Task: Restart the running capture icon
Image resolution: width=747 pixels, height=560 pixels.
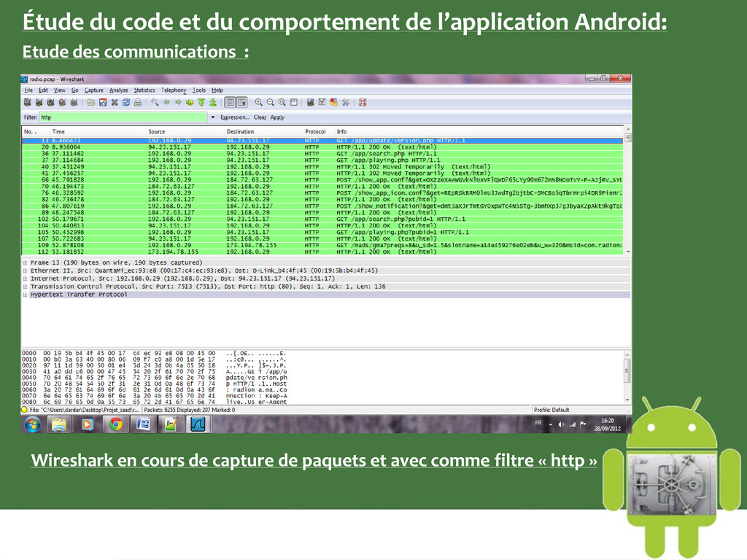Action: (74, 102)
